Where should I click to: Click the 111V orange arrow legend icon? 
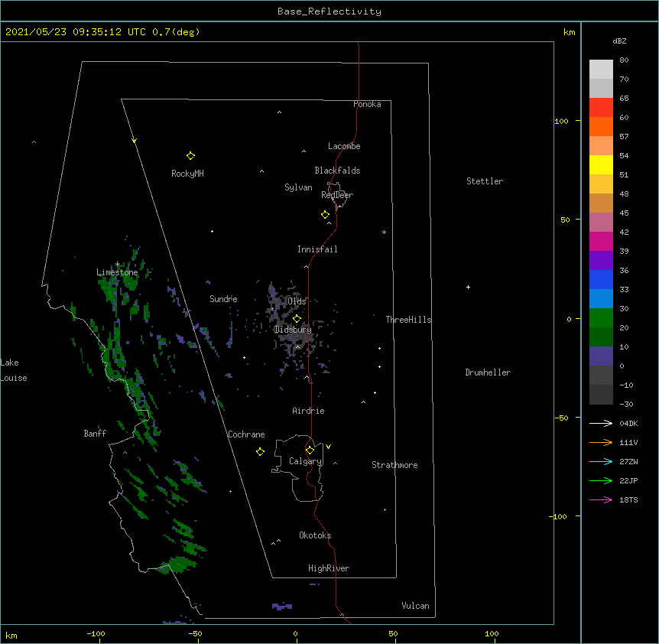(x=601, y=442)
